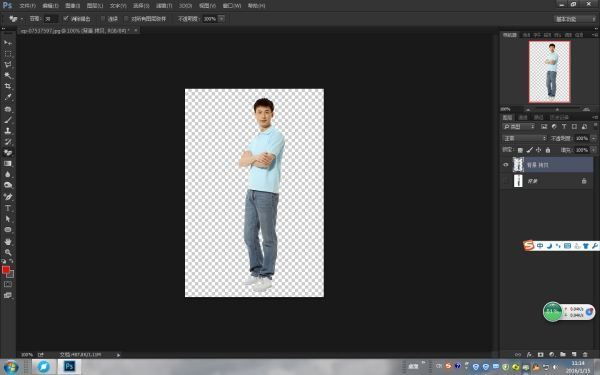Image resolution: width=600 pixels, height=375 pixels.
Task: Open the 滤镜 (Filter) menu
Action: point(164,6)
